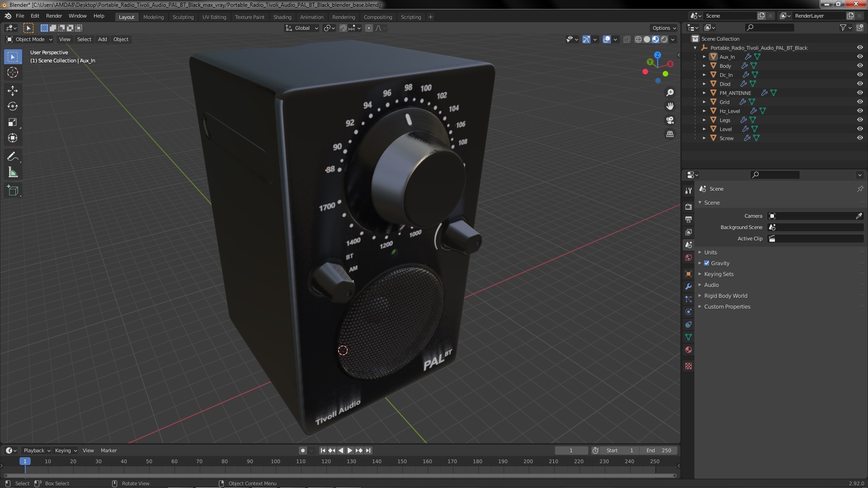Expand the Units panel

coord(710,252)
